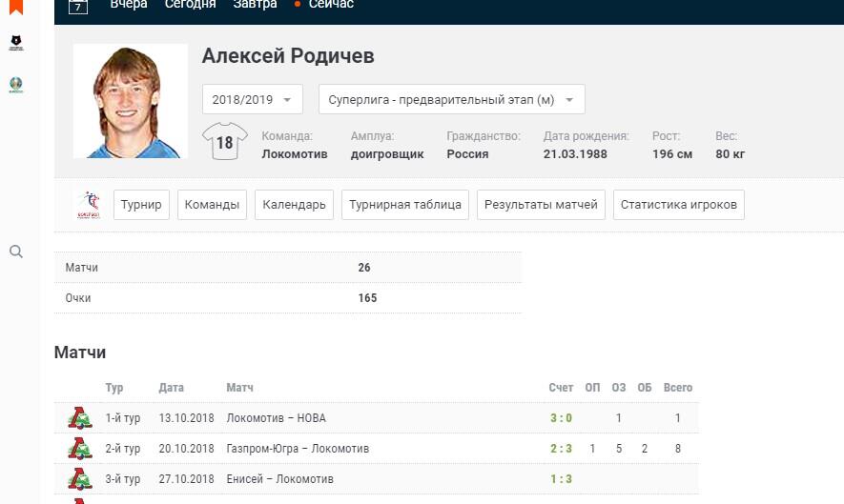Open the calendar date icon in top bar
The image size is (844, 504).
click(x=79, y=6)
